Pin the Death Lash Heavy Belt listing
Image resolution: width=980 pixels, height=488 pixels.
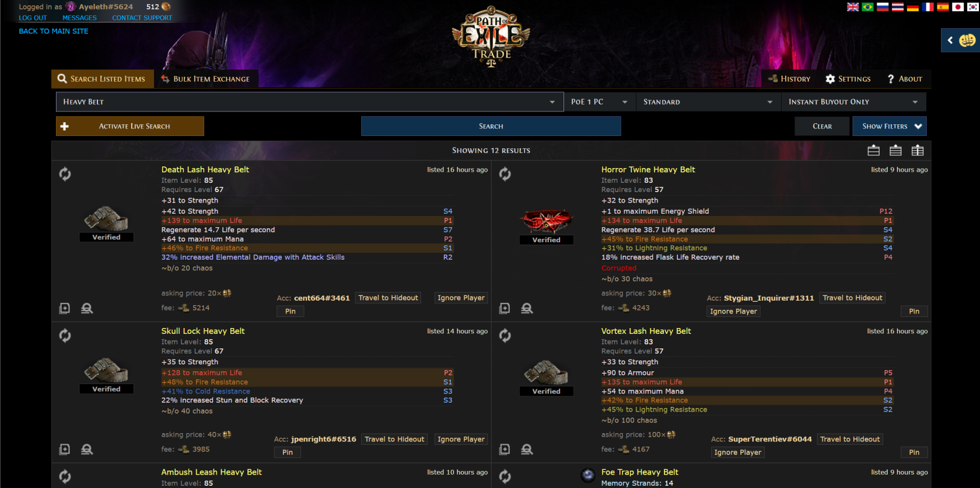(290, 312)
